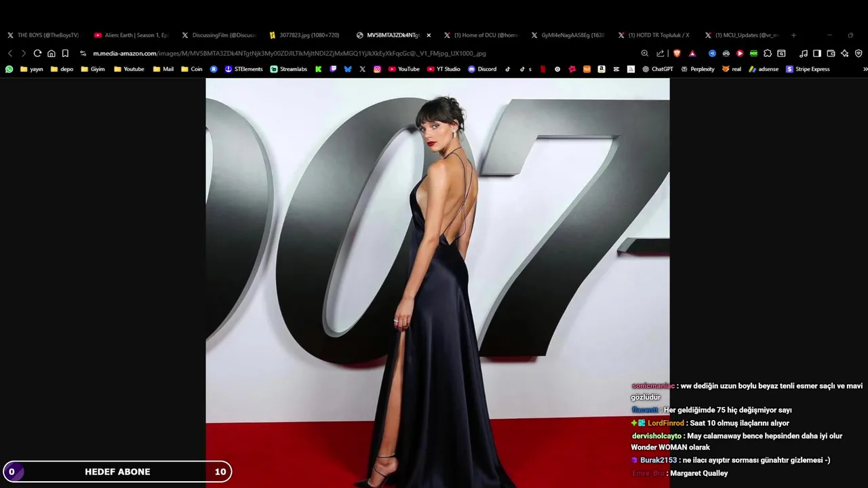View site information settings icon
Screen dimensions: 868x488
point(83,54)
